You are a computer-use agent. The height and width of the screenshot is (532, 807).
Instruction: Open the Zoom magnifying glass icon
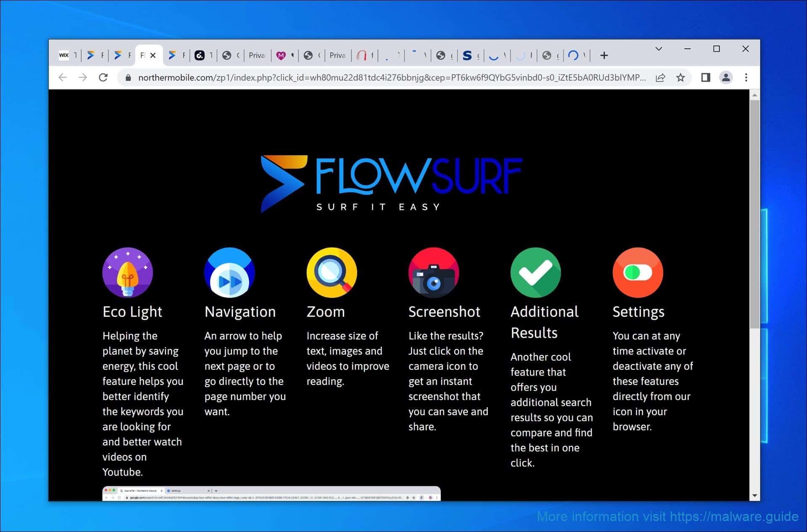click(332, 272)
